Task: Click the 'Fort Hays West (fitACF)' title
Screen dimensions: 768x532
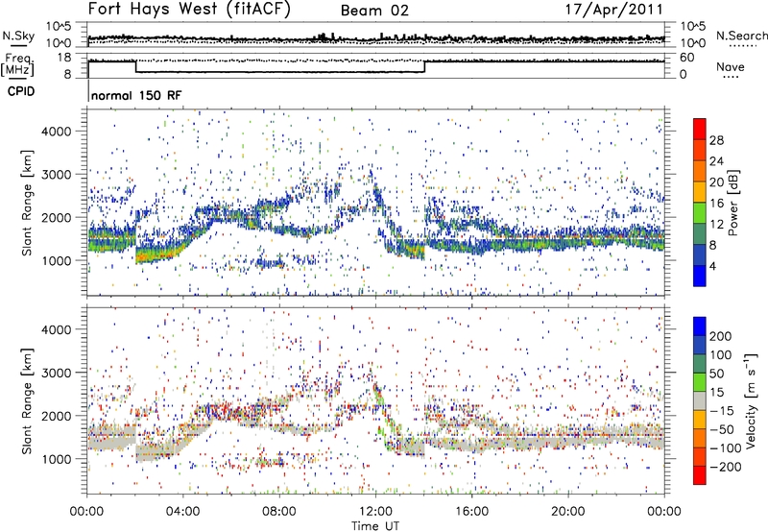Action: click(189, 10)
